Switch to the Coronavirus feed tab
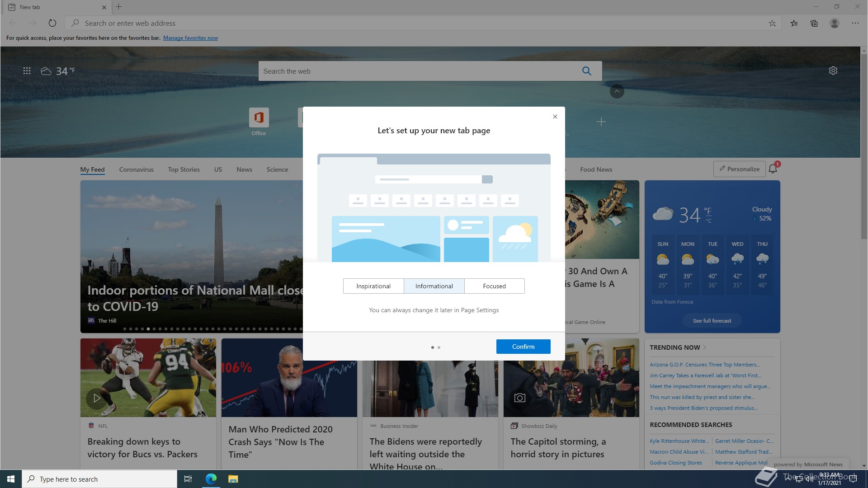Image resolution: width=868 pixels, height=488 pixels. coord(137,169)
